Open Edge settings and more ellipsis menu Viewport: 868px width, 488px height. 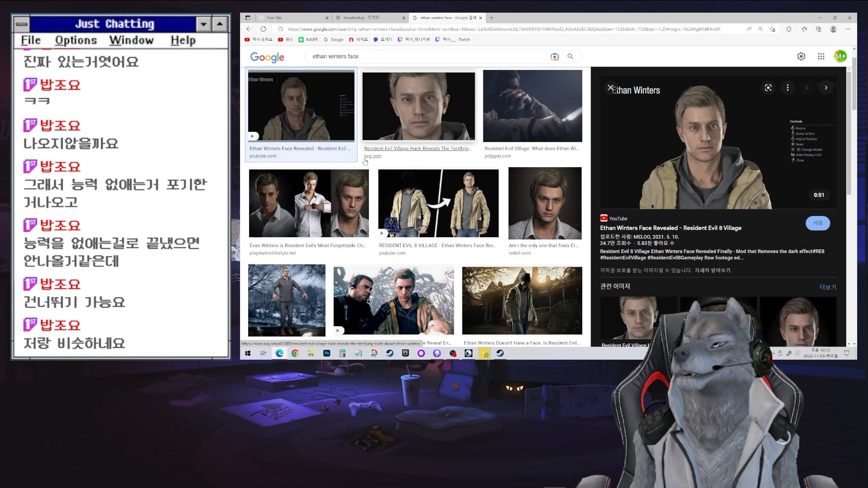click(848, 29)
